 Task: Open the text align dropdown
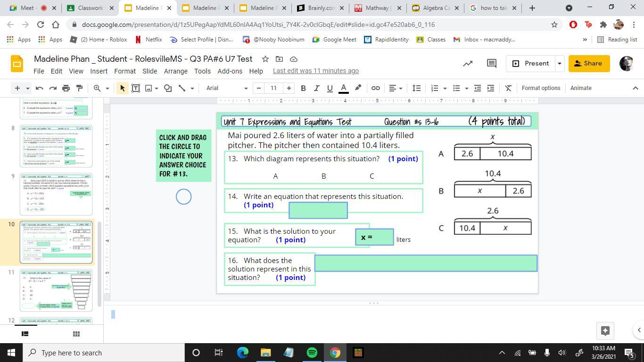pos(395,88)
